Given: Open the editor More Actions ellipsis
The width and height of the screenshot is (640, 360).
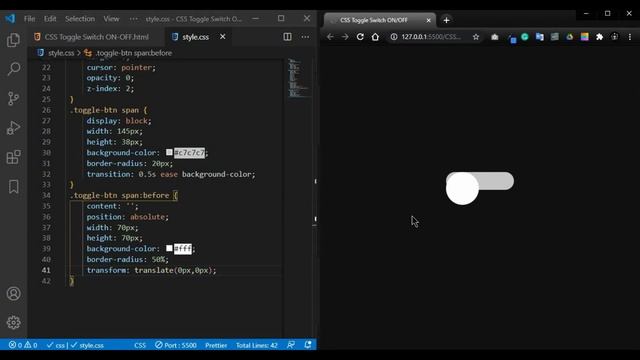Looking at the screenshot, I should pos(305,37).
